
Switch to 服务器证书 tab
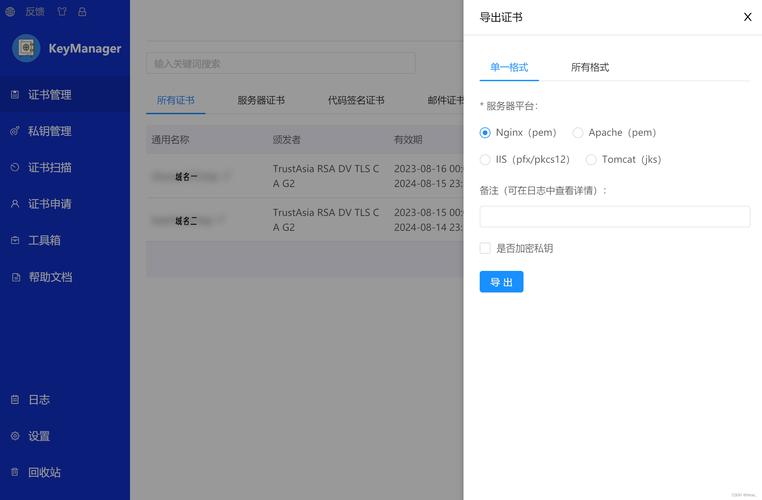261,101
